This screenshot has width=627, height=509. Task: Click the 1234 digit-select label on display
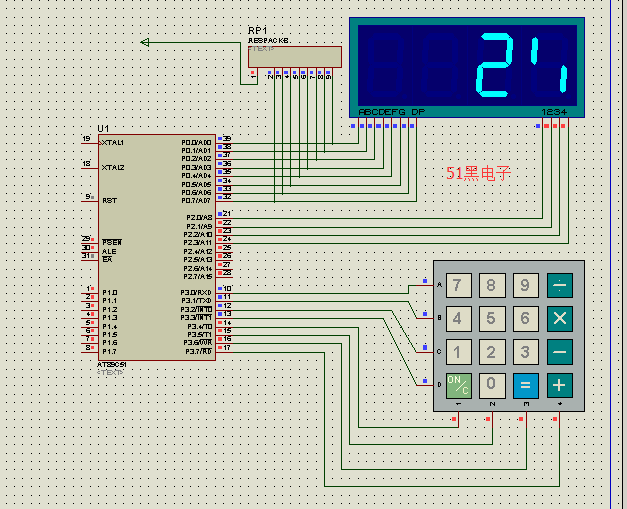click(554, 112)
